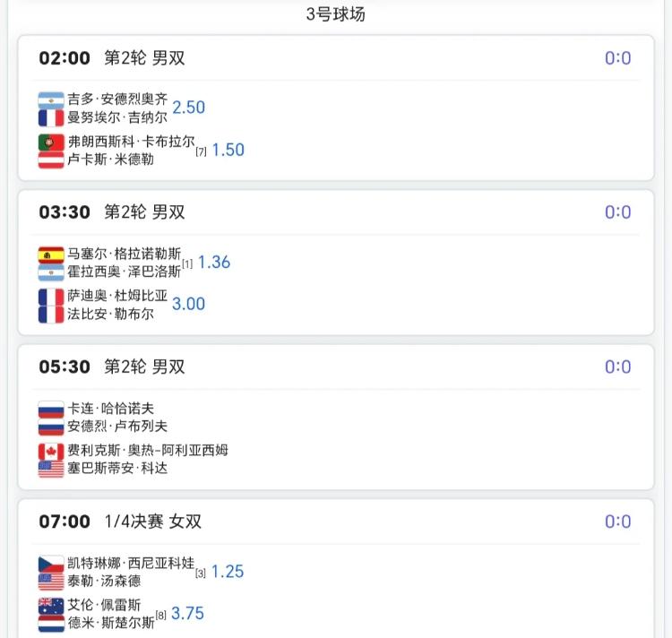Click Australia flag beside 艾伦·佩雷斯

pyautogui.click(x=51, y=606)
